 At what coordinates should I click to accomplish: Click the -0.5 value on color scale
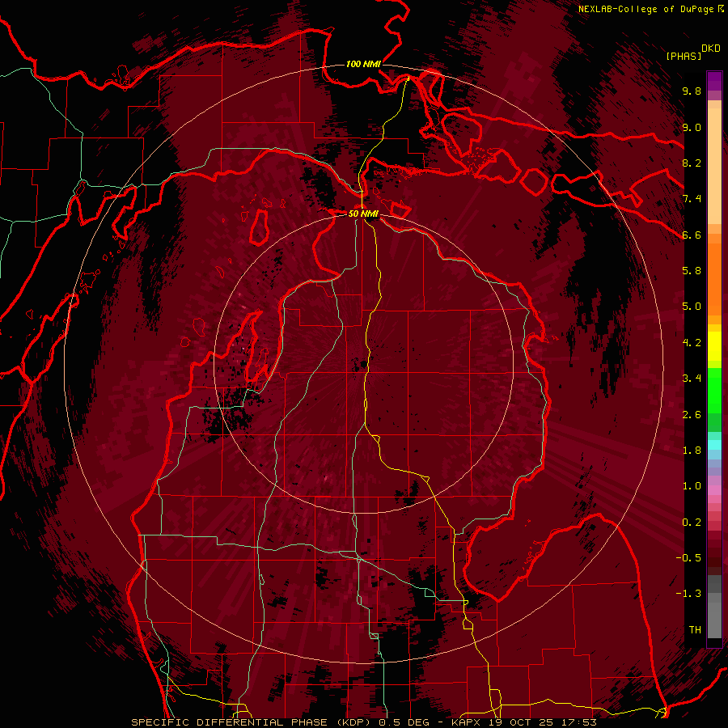688,558
